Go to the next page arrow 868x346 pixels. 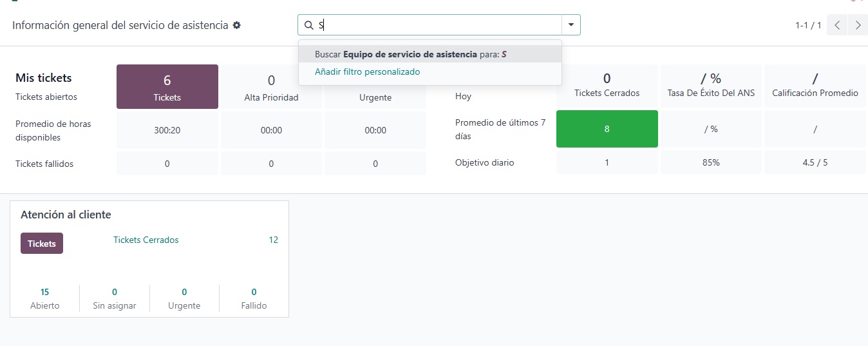(x=858, y=25)
